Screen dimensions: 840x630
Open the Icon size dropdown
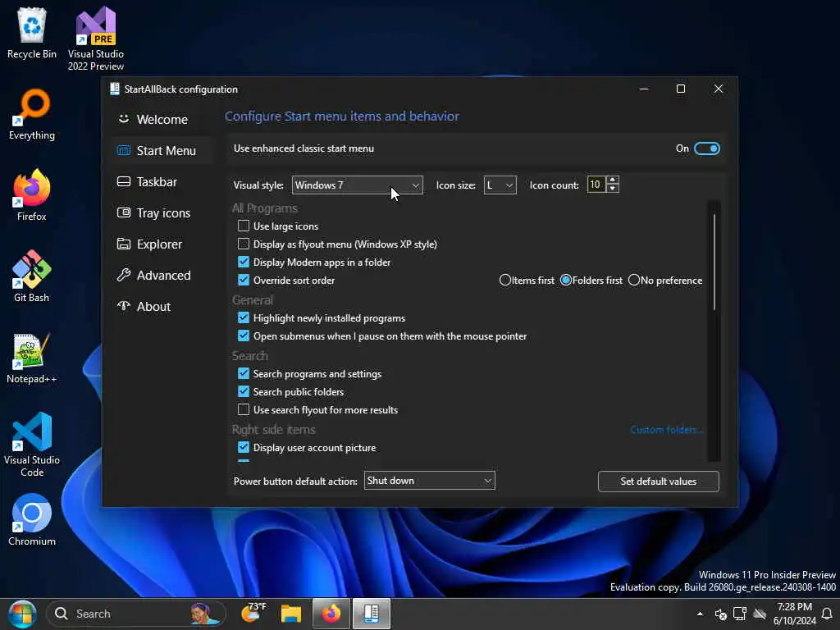[500, 185]
